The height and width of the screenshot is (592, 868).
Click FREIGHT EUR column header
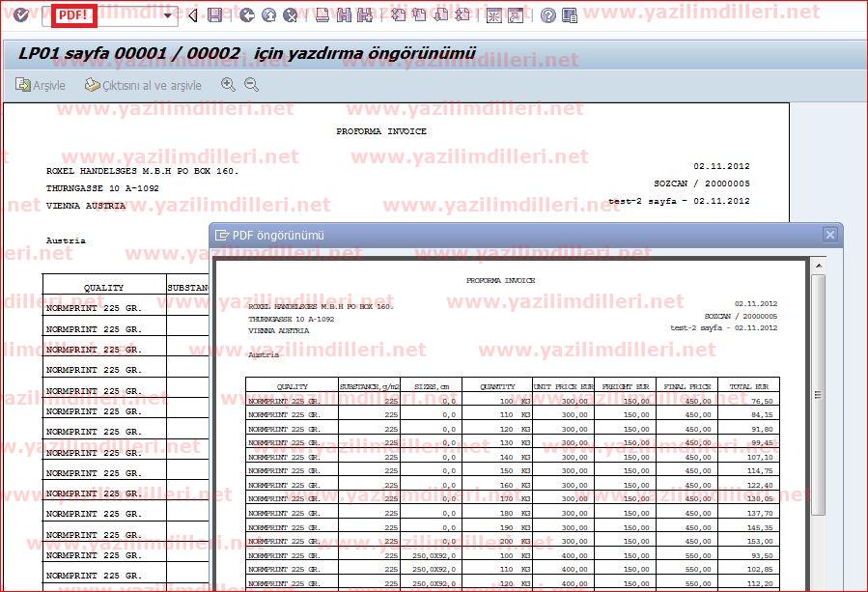pos(626,386)
